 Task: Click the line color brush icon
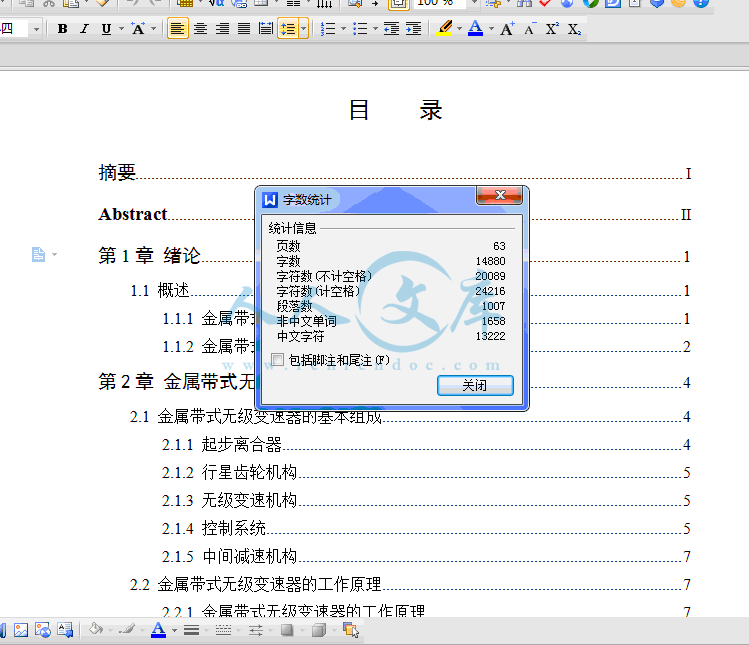coord(127,630)
